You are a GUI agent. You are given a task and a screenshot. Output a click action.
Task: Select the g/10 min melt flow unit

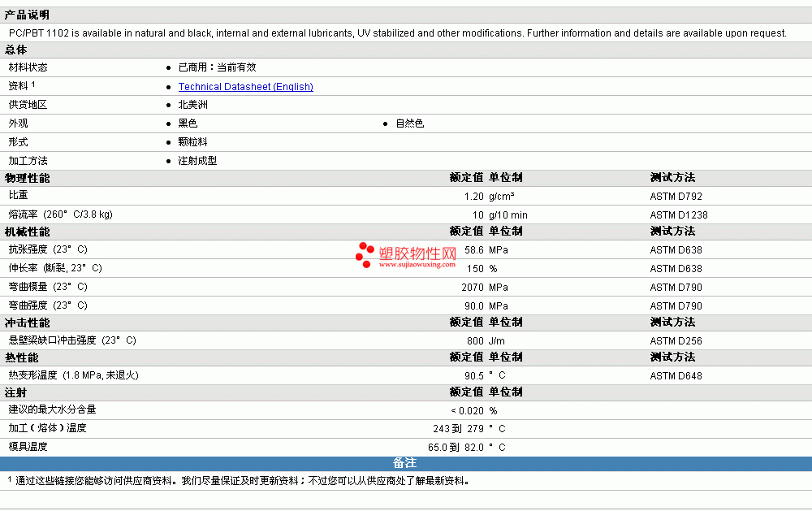508,215
